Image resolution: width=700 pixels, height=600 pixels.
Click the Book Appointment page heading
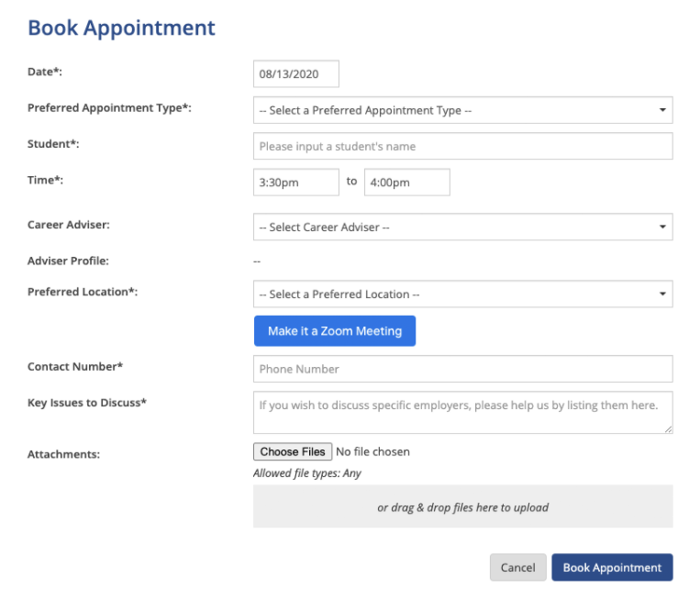[121, 28]
